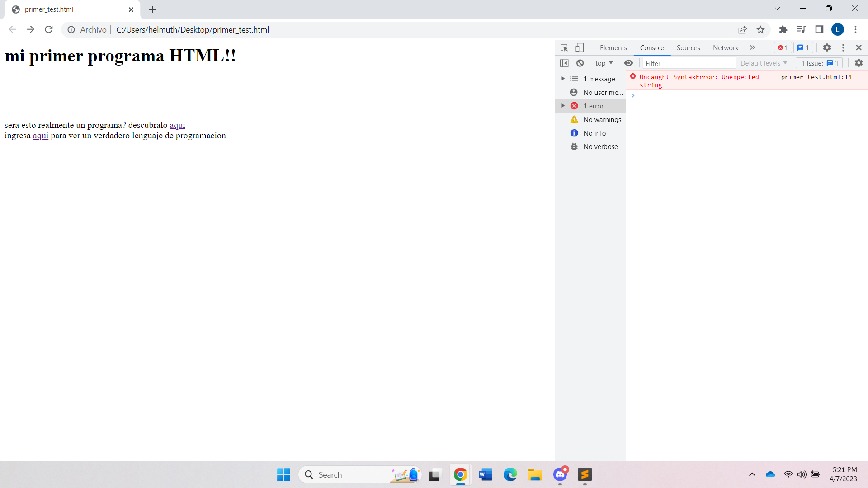Open the battery status tray icon
This screenshot has width=868, height=488.
(816, 474)
